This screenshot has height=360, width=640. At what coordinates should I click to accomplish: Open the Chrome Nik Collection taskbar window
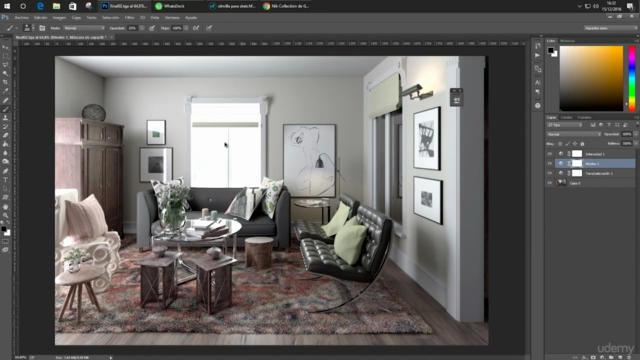[287, 6]
